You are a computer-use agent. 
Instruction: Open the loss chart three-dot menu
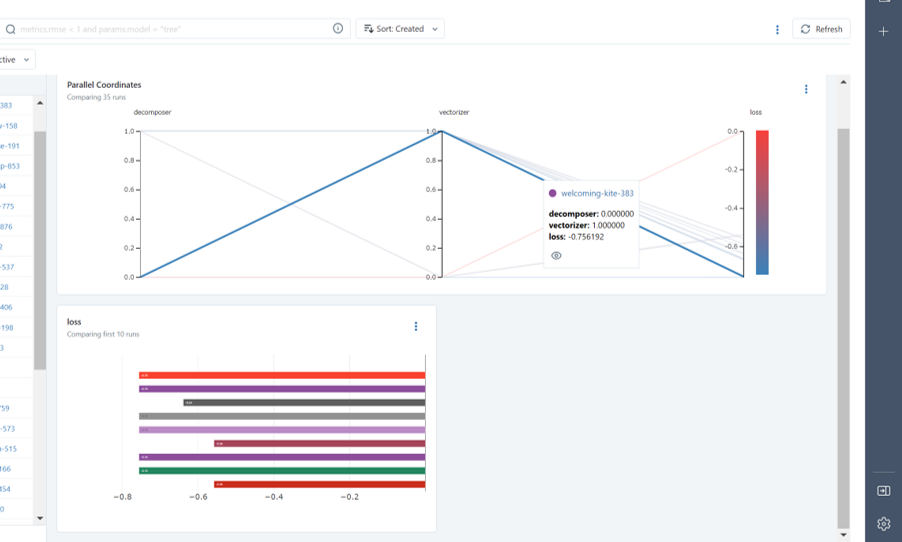[416, 326]
